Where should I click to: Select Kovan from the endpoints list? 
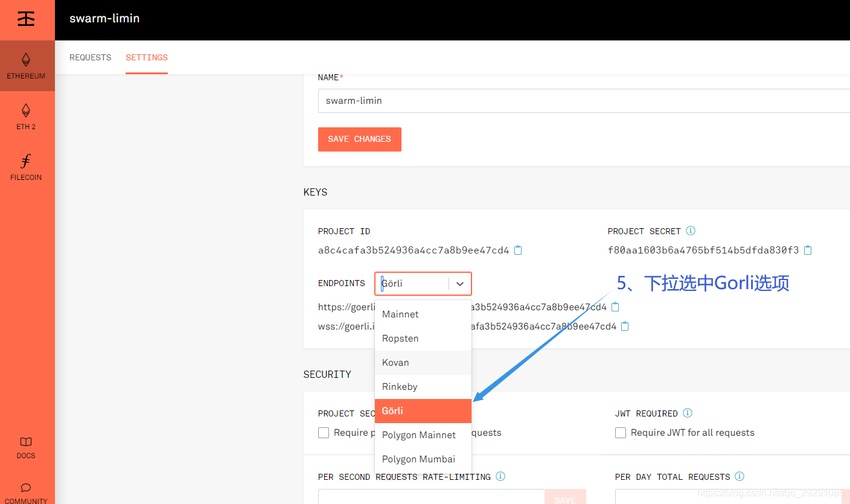coord(423,363)
